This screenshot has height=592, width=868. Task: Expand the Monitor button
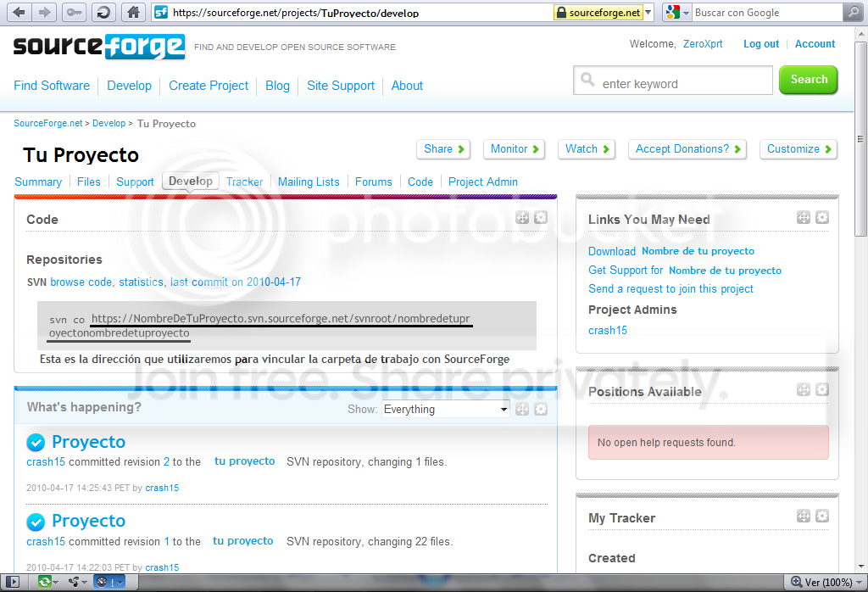(515, 149)
